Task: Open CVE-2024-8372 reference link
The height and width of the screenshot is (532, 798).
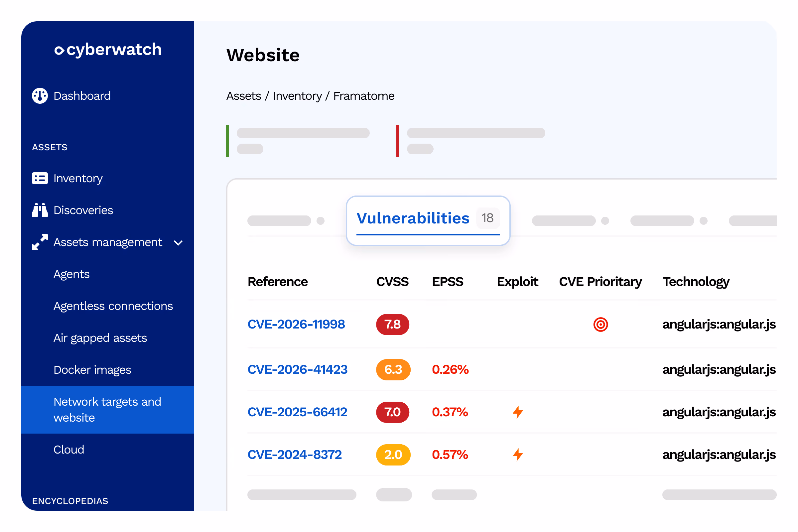Action: click(295, 454)
